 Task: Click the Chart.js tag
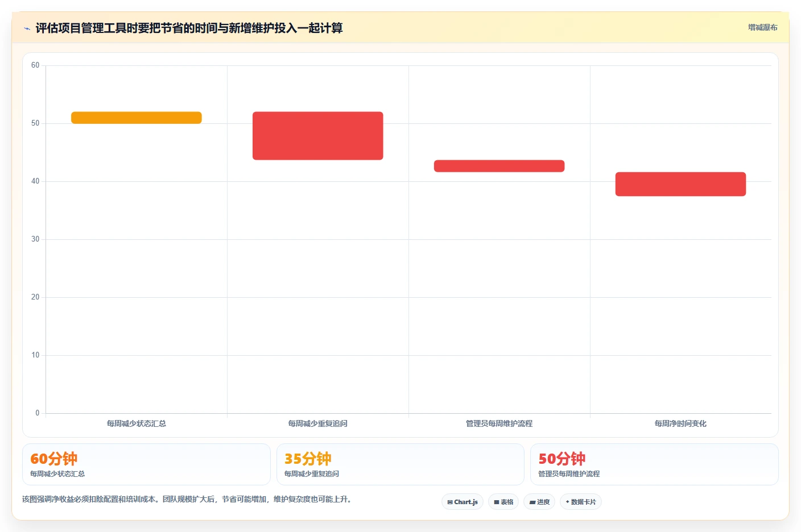[x=463, y=502]
